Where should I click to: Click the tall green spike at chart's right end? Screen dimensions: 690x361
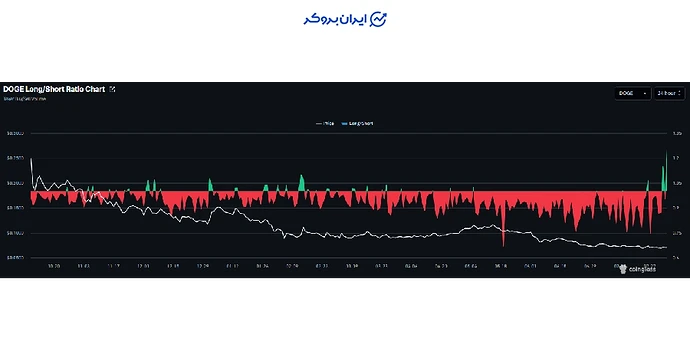tap(666, 171)
